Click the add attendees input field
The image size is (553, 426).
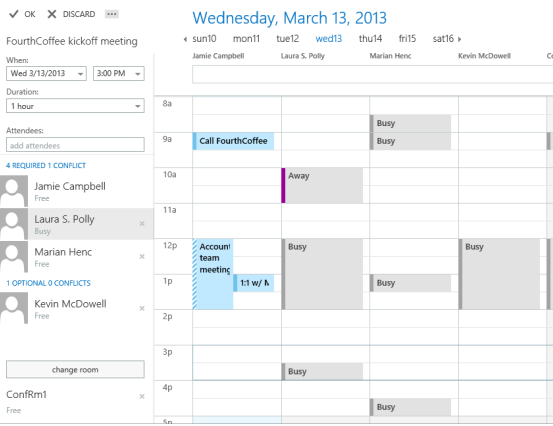pyautogui.click(x=75, y=145)
